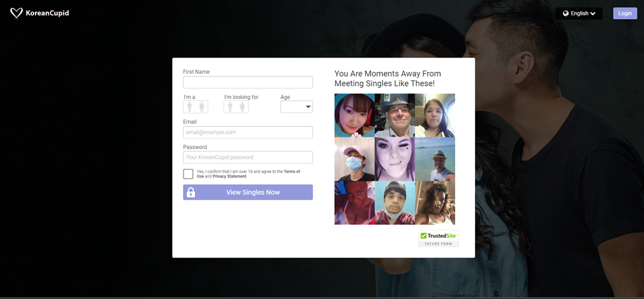Select the male icon under "I'm a"
The width and height of the screenshot is (644, 299).
[x=190, y=107]
